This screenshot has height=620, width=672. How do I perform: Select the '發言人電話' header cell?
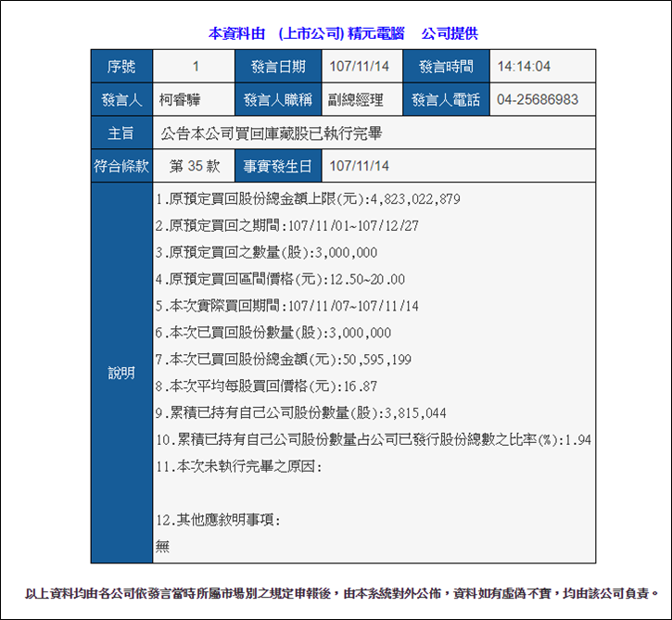[446, 100]
